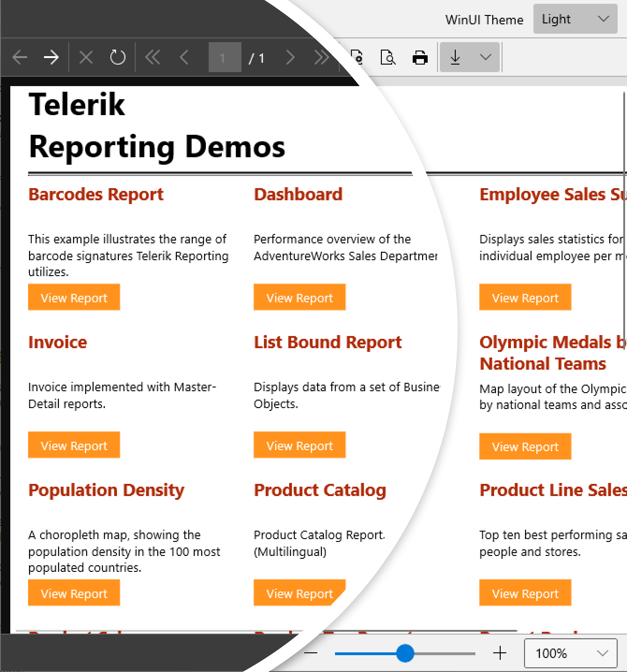Zoom out with the minus icon
The height and width of the screenshot is (672, 627).
click(x=311, y=653)
